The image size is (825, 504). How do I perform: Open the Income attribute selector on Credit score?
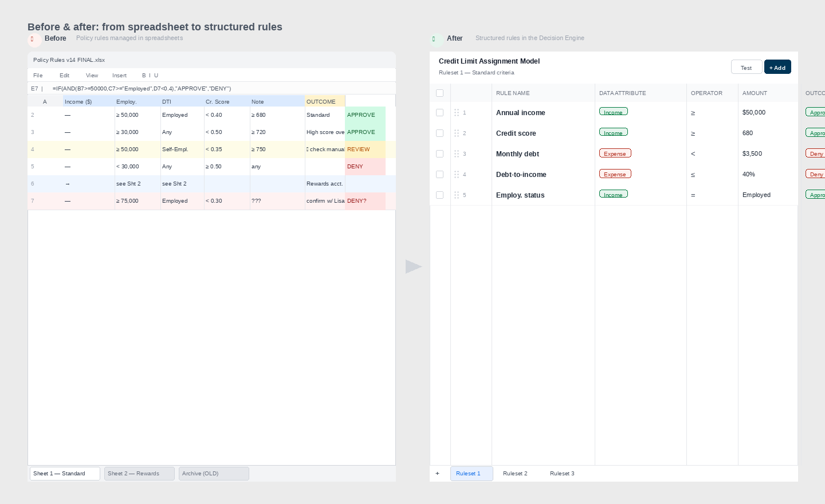point(613,132)
